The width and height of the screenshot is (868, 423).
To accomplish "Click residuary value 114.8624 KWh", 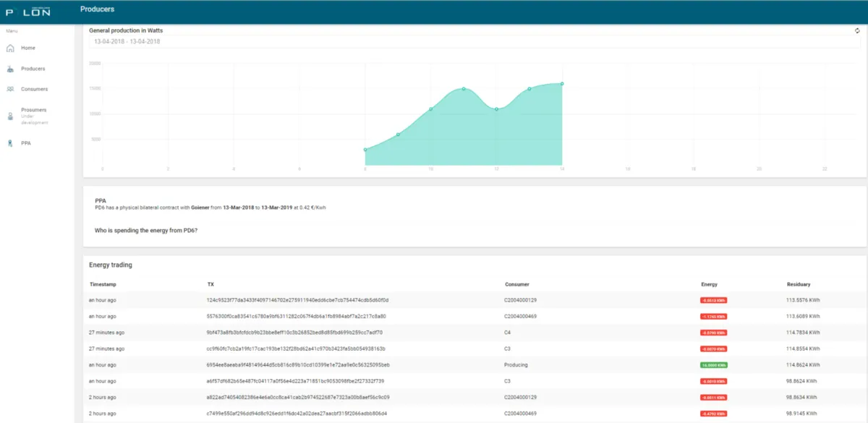I will [x=803, y=365].
